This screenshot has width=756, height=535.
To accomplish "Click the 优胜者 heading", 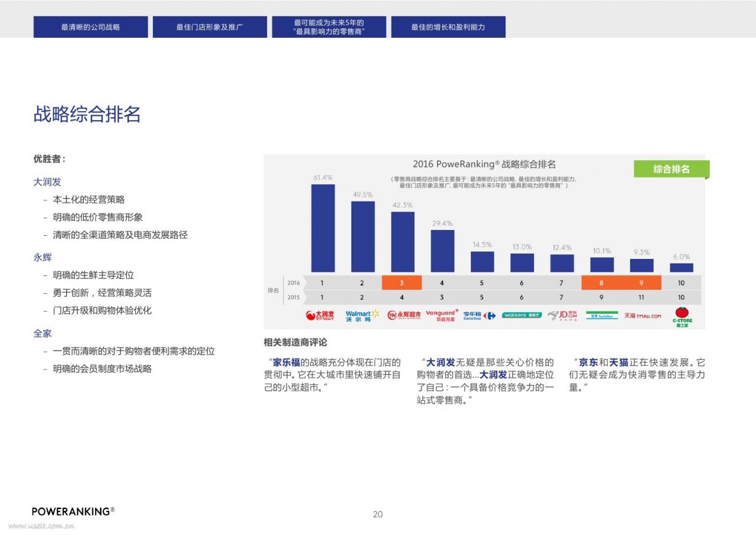I will click(50, 159).
